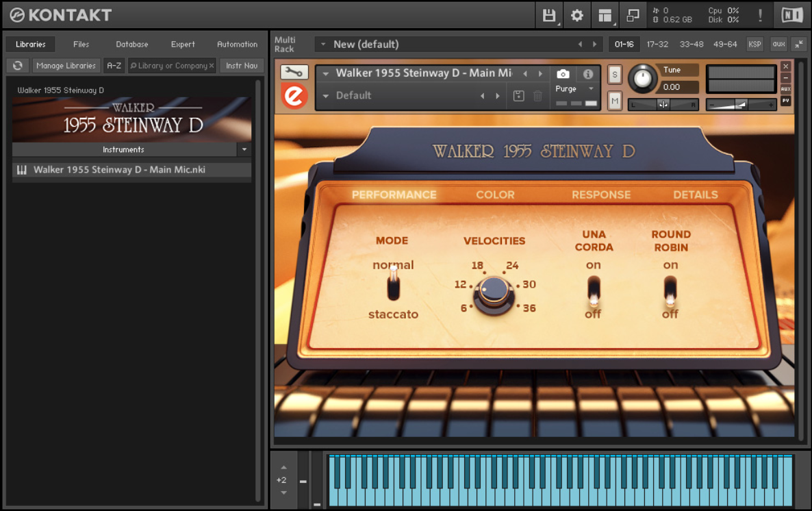Screen dimensions: 812x511
Task: Load previous multi in rack header
Action: coord(580,45)
